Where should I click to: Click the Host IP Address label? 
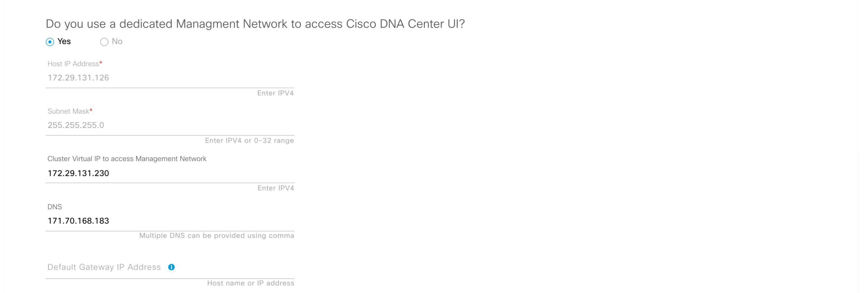[x=73, y=64]
